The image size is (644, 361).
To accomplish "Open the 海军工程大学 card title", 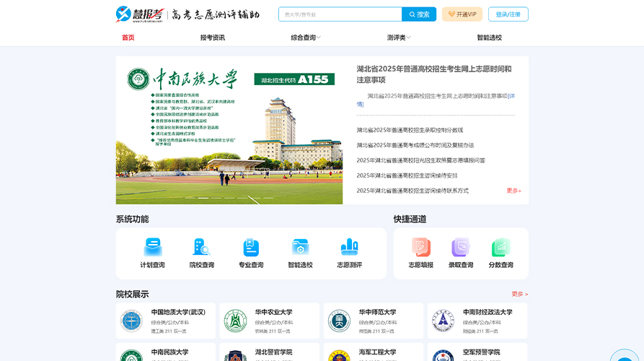I will [x=377, y=352].
